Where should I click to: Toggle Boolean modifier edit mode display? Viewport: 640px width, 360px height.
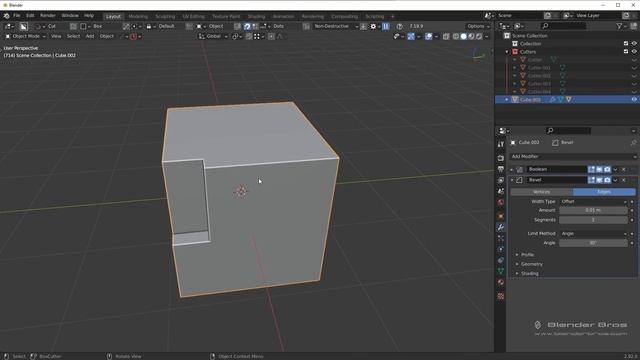coord(591,169)
